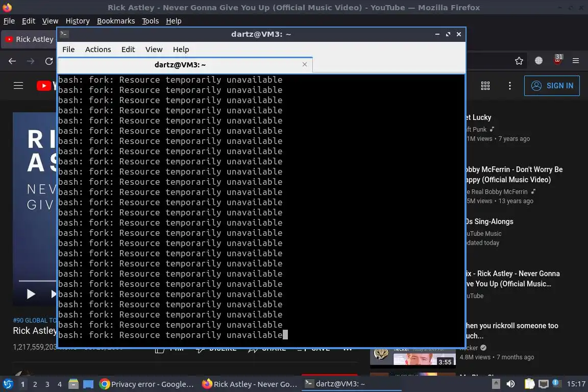
Task: Click the 3:55 rickroll video thumbnail
Action: pyautogui.click(x=413, y=357)
